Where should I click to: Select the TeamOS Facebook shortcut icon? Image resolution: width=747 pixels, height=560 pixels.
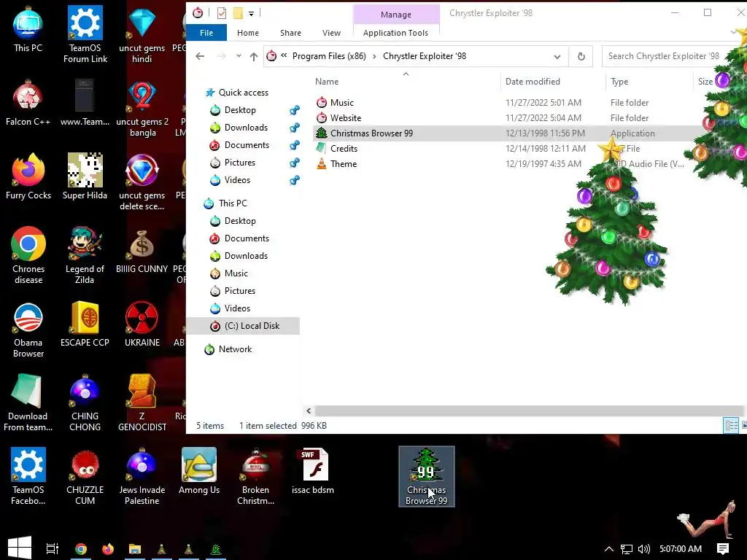pyautogui.click(x=28, y=476)
